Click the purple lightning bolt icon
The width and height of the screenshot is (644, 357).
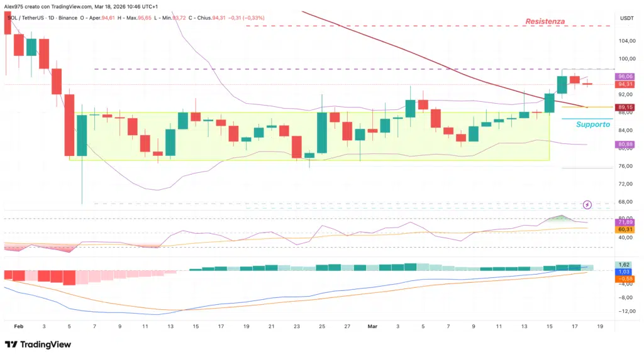[x=587, y=204]
